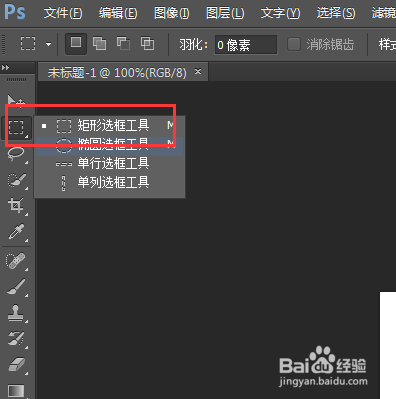Select the Move tool
Viewport: 396px width, 399px height.
[x=16, y=101]
